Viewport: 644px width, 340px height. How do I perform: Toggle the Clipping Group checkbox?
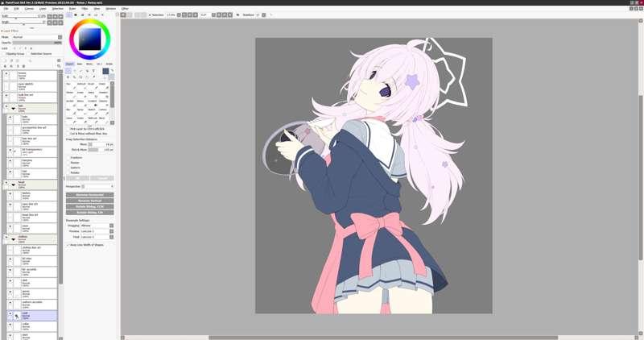pyautogui.click(x=4, y=54)
